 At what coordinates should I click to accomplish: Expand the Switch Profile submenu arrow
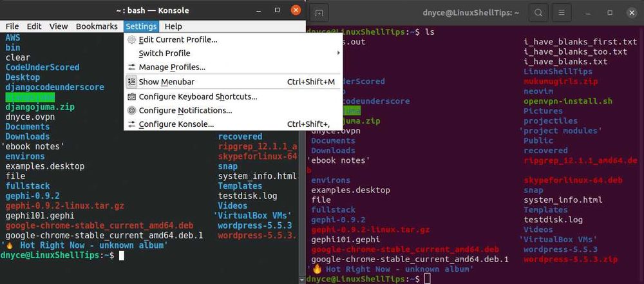pos(339,53)
